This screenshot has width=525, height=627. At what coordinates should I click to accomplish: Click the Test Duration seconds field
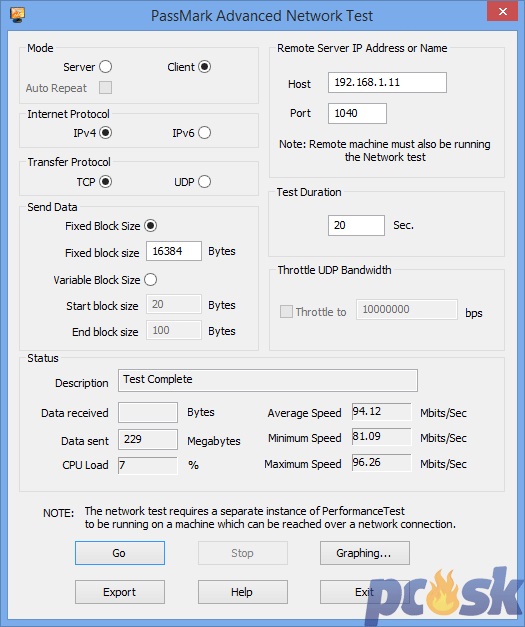[356, 226]
